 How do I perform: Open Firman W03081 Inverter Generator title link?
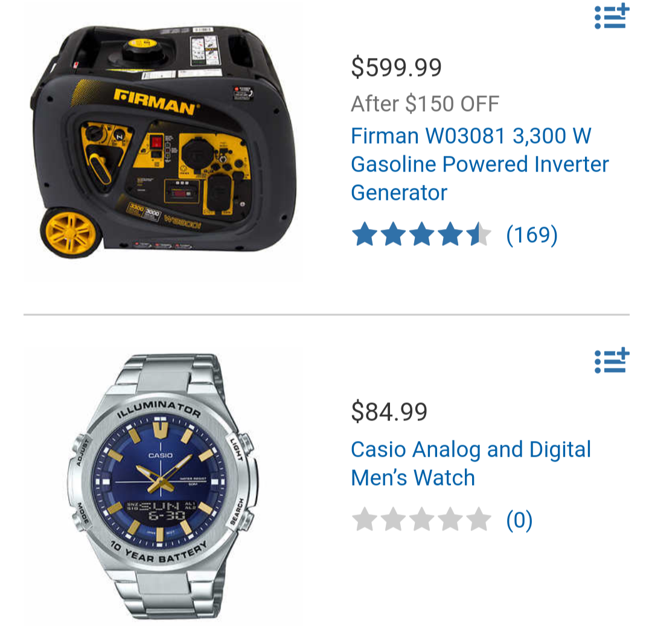pyautogui.click(x=479, y=164)
